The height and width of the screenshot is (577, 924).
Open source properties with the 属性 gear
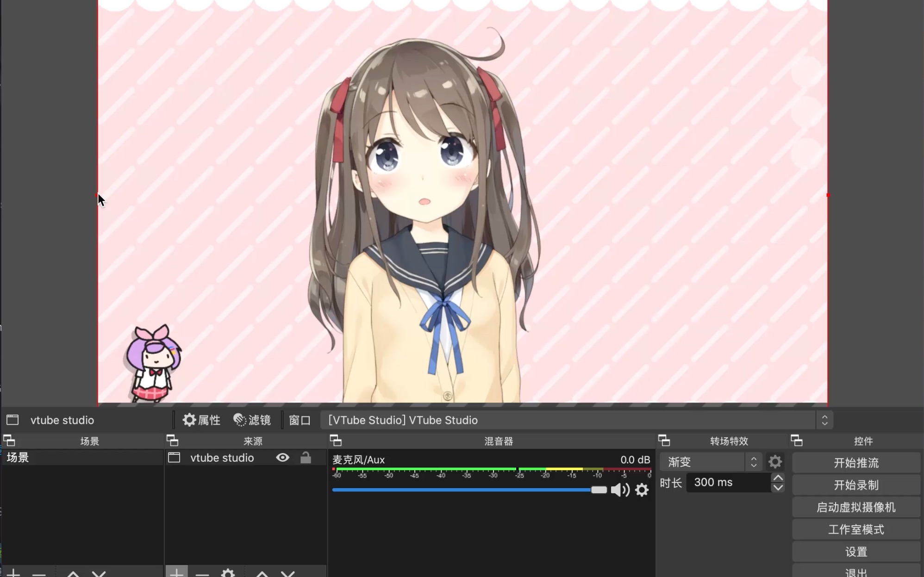pos(201,420)
